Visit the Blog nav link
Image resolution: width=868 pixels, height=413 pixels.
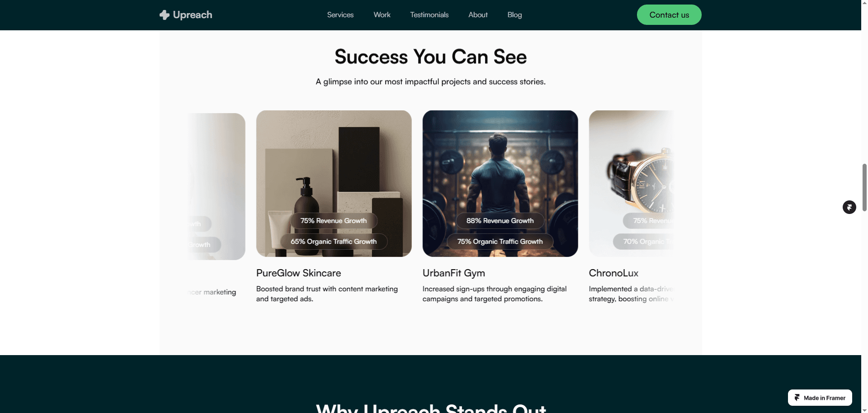(514, 15)
